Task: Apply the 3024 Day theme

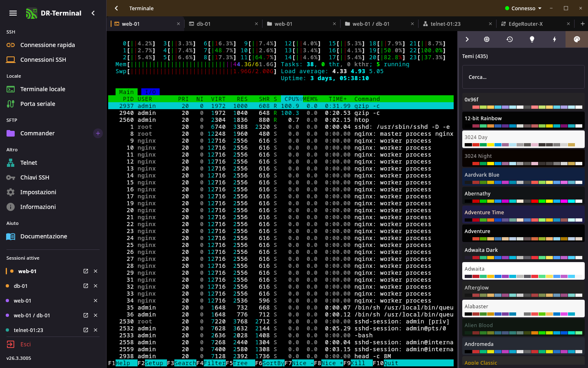Action: pyautogui.click(x=523, y=139)
